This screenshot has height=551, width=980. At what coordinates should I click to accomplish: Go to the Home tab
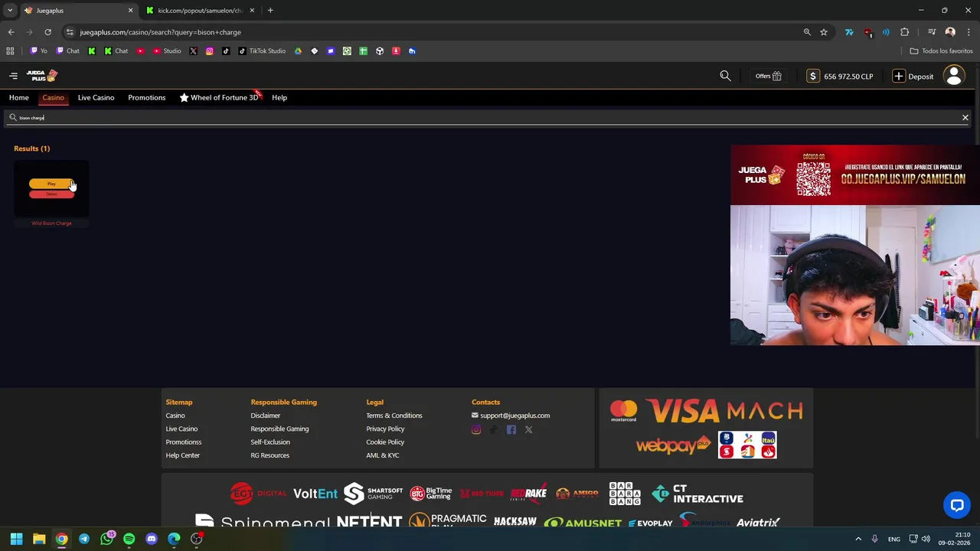(19, 98)
